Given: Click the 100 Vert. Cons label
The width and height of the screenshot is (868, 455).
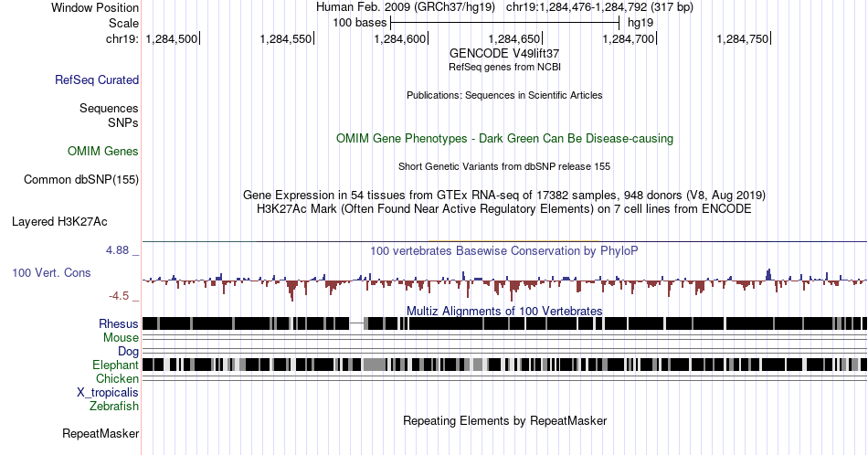Looking at the screenshot, I should click(51, 272).
